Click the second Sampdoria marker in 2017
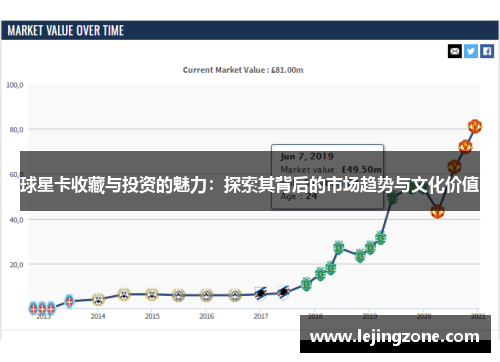This screenshot has height=362, width=500. click(283, 293)
